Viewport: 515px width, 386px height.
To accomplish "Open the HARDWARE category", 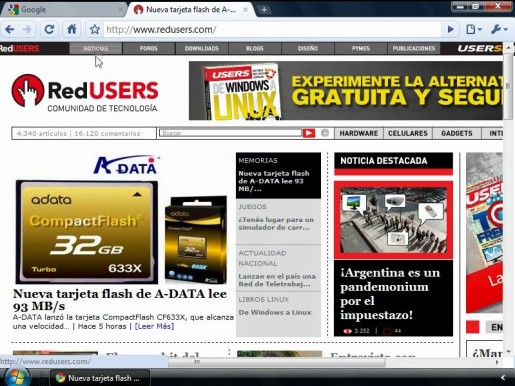I will [359, 133].
